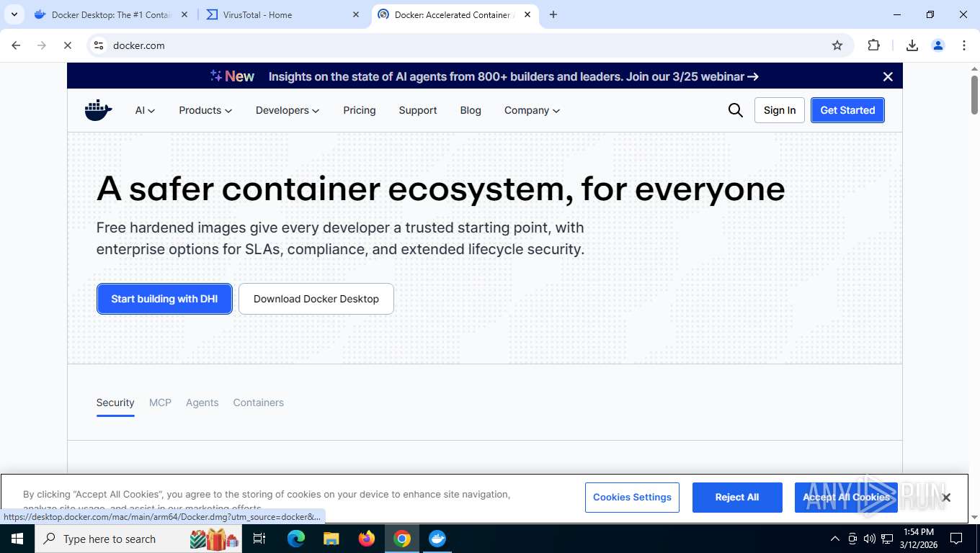View site information icon in address bar

pos(99,45)
